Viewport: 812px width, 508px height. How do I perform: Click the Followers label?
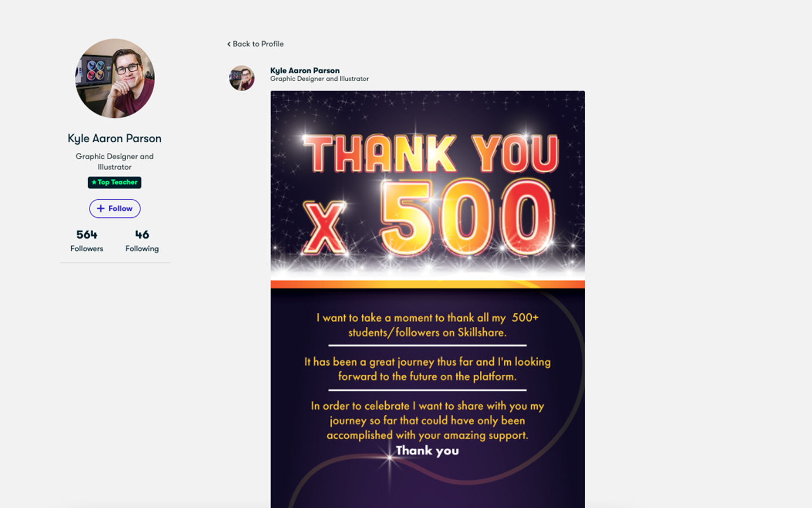pyautogui.click(x=87, y=248)
